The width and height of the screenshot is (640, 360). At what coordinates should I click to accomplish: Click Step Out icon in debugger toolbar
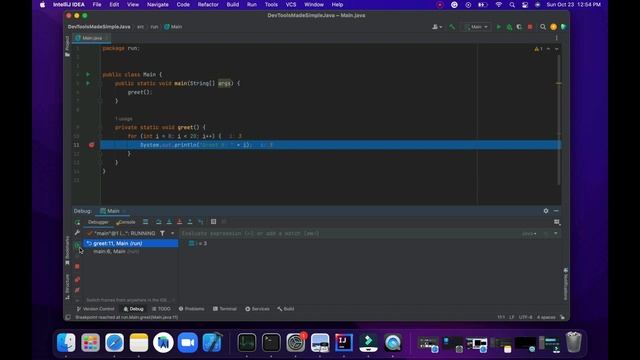tap(190, 222)
